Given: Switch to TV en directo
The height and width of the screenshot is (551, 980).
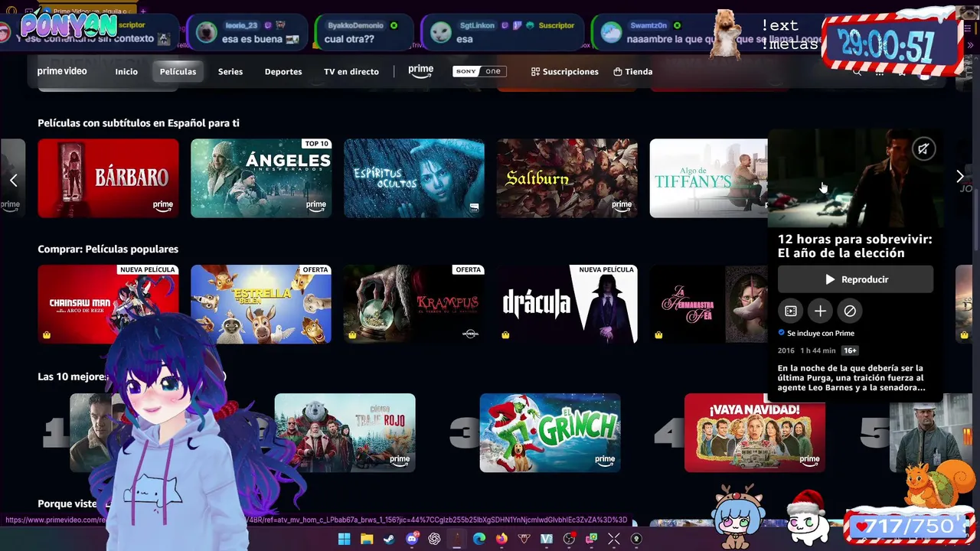Looking at the screenshot, I should [x=351, y=71].
